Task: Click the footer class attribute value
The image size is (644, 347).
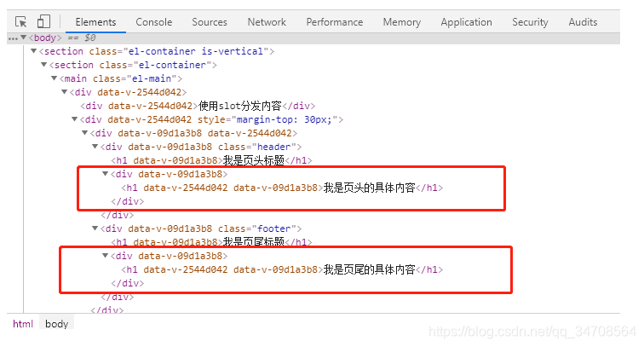Action: click(x=274, y=228)
